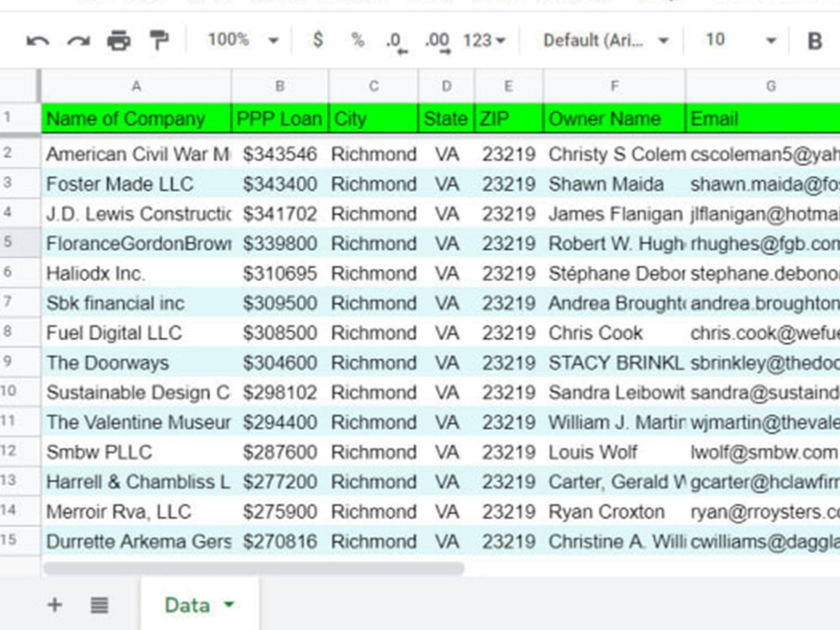
Task: Select cell 'The Valentine Museum'
Action: [x=137, y=423]
